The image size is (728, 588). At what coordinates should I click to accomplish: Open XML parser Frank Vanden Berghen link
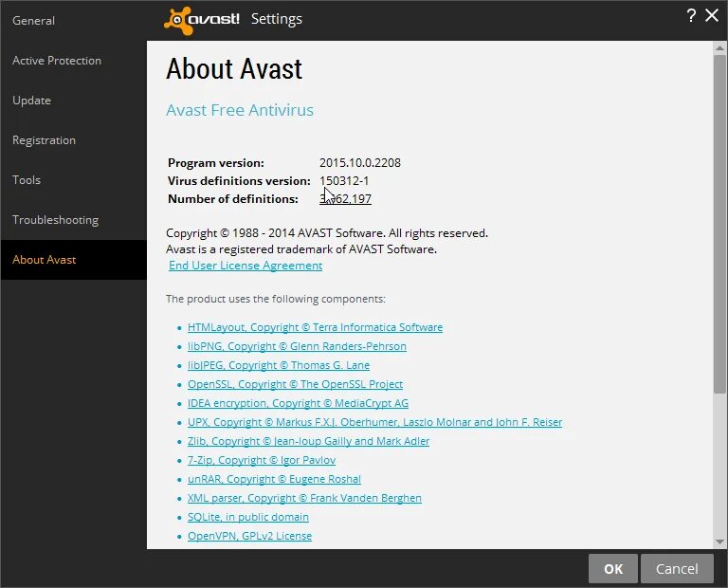tap(304, 498)
